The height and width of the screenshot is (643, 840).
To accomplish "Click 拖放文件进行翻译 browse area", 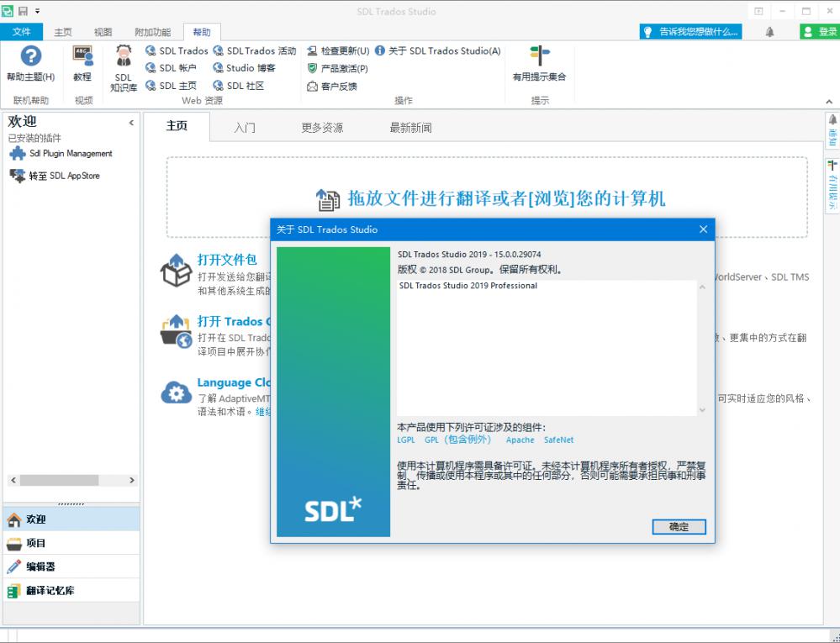I will click(487, 198).
